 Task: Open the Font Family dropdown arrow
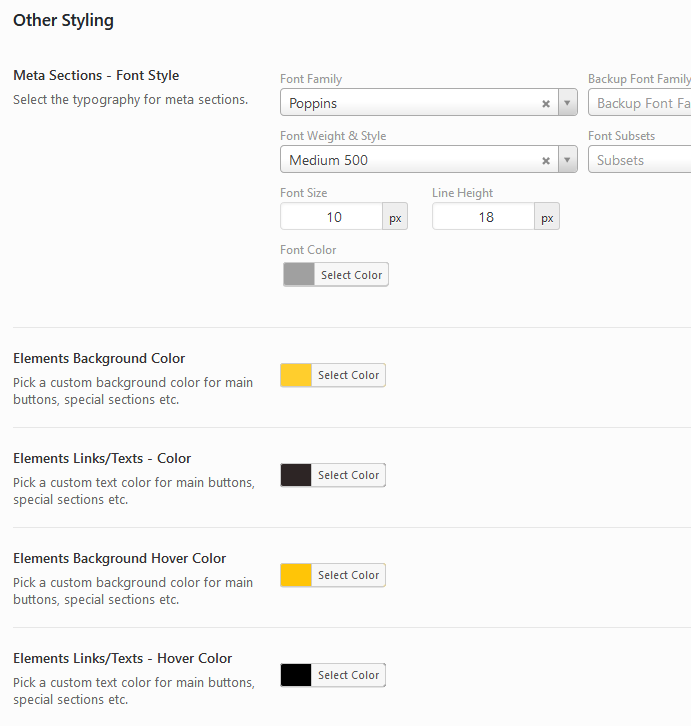coord(567,103)
